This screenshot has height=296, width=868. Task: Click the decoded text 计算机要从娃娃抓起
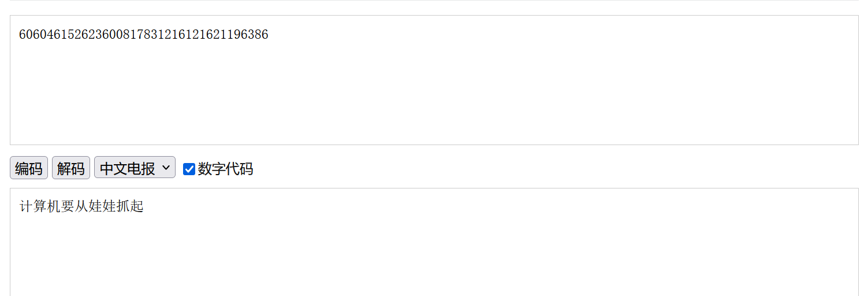pyautogui.click(x=81, y=206)
